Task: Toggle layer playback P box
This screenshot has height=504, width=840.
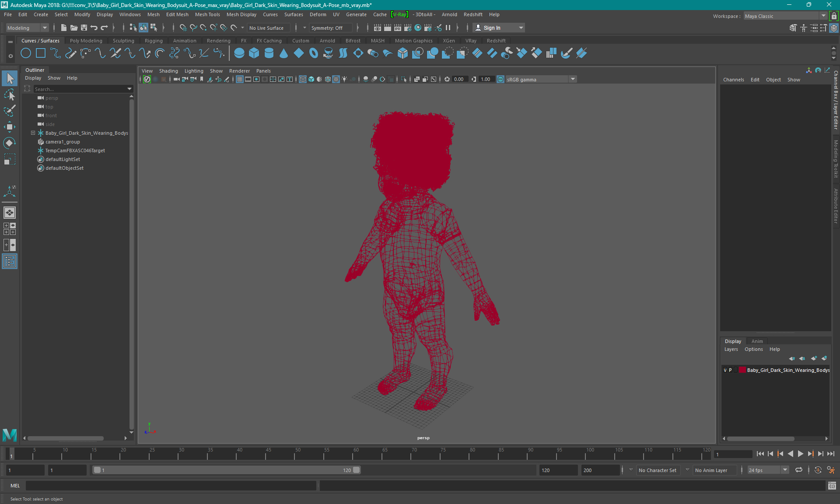Action: click(x=730, y=370)
